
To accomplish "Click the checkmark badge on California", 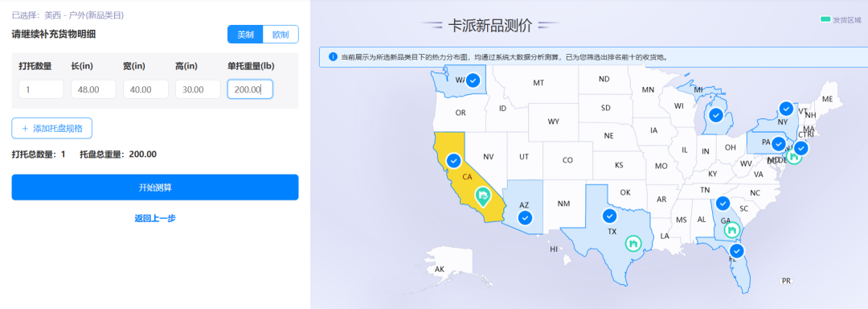I will [x=454, y=161].
